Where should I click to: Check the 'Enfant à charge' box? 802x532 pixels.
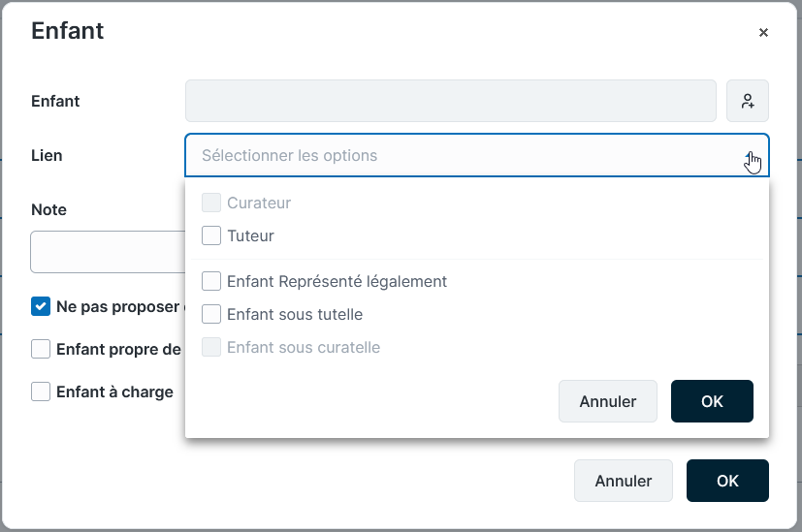(x=41, y=392)
